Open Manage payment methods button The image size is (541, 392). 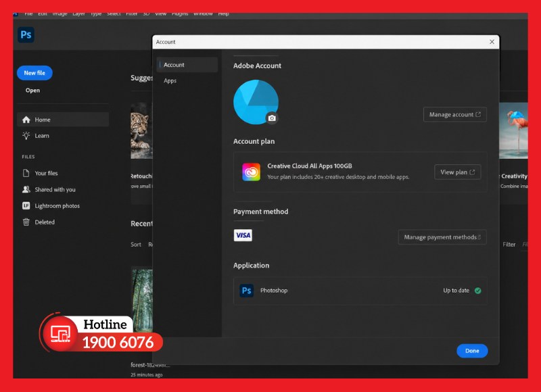click(442, 237)
